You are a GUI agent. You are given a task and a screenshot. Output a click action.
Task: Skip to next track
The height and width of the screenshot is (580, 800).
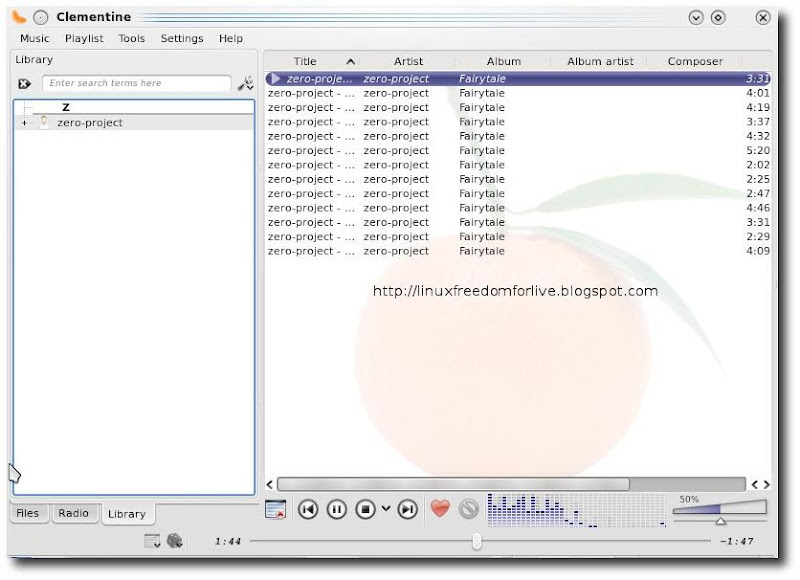click(407, 509)
